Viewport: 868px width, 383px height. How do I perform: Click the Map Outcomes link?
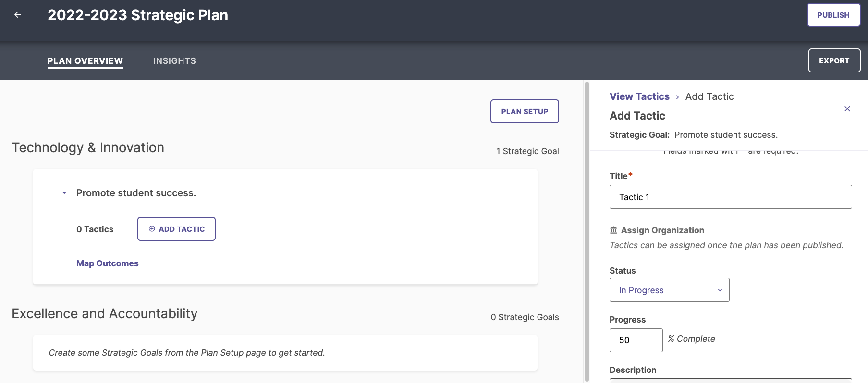click(107, 263)
